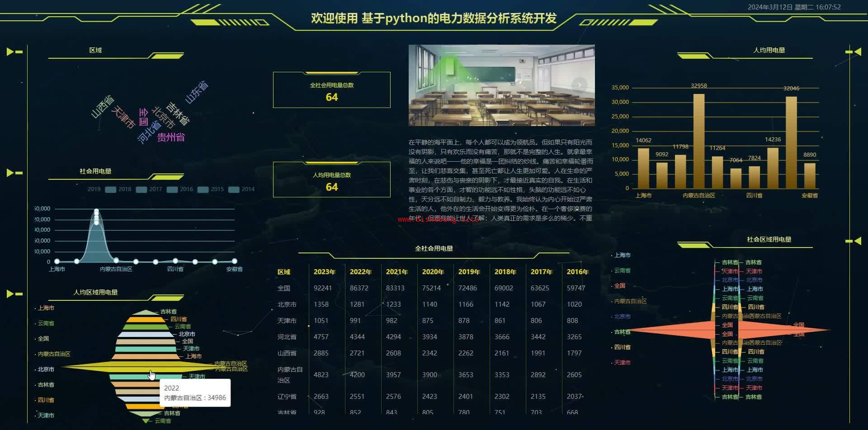This screenshot has width=868, height=430.
Task: Toggle 上海市 in the 人均区域用电量 legend
Action: click(45, 308)
